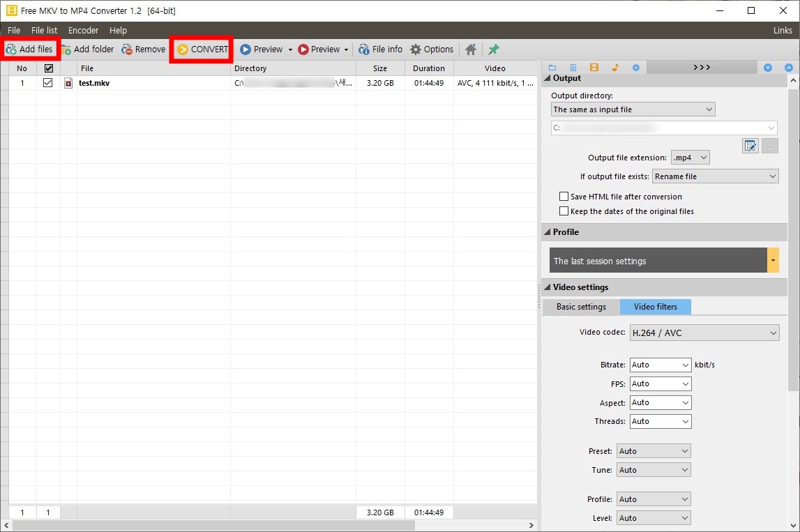
Task: Click the orange film strip icon
Action: click(x=594, y=68)
